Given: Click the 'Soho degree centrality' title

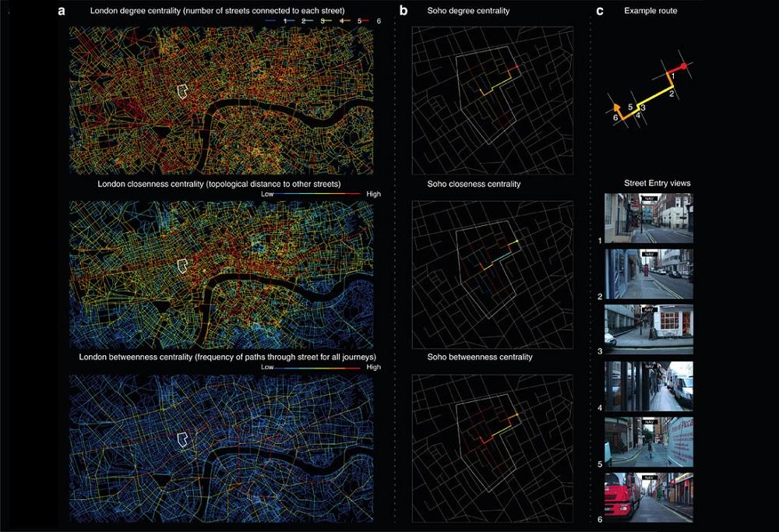Looking at the screenshot, I should [469, 11].
